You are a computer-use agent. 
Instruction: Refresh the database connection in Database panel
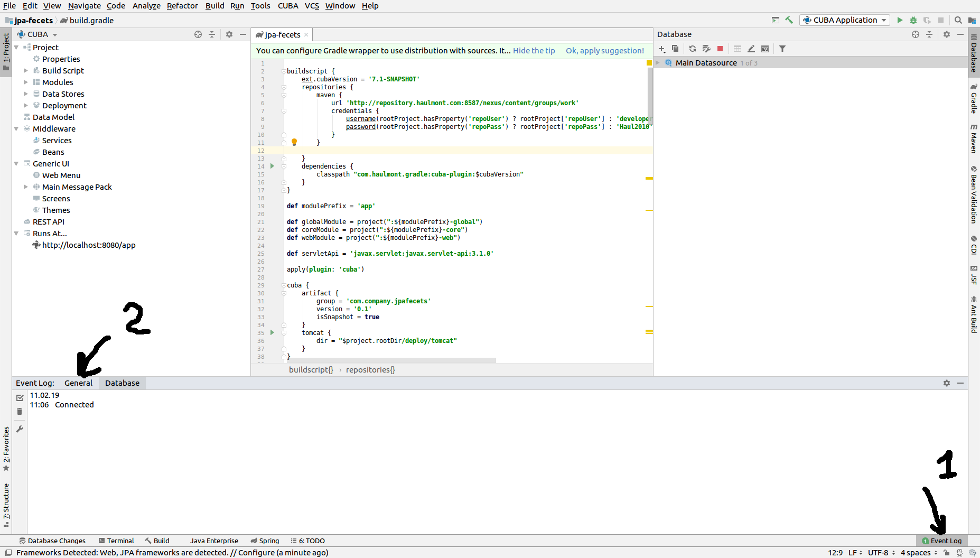coord(693,49)
